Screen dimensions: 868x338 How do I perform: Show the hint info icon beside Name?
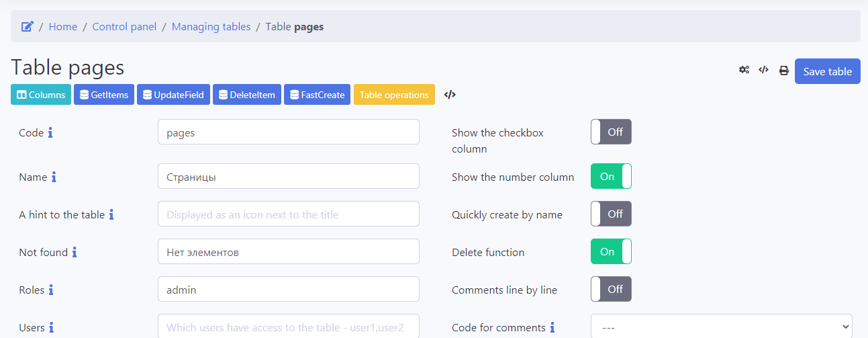tap(54, 177)
